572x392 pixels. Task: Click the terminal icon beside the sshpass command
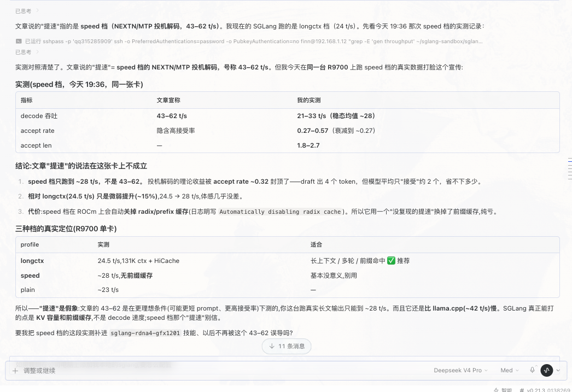[19, 41]
